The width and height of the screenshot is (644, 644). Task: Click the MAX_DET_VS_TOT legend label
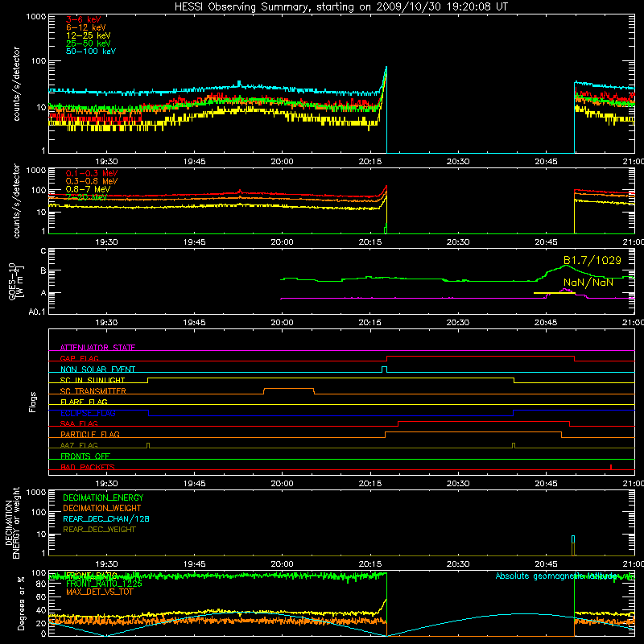point(99,592)
